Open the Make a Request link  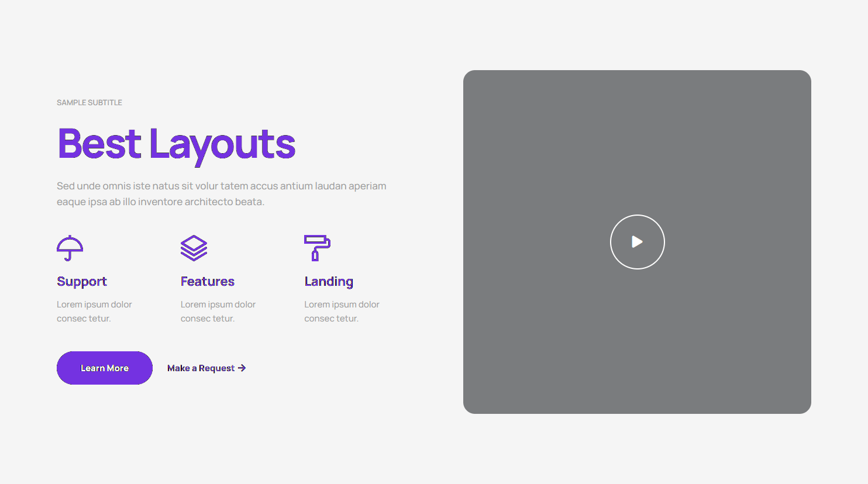(201, 368)
